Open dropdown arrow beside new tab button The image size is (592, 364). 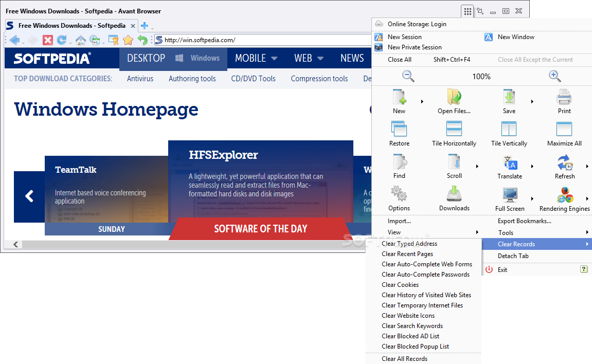pos(153,28)
